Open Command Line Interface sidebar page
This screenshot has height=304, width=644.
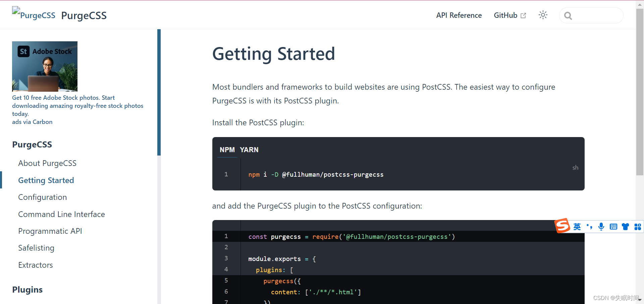61,214
